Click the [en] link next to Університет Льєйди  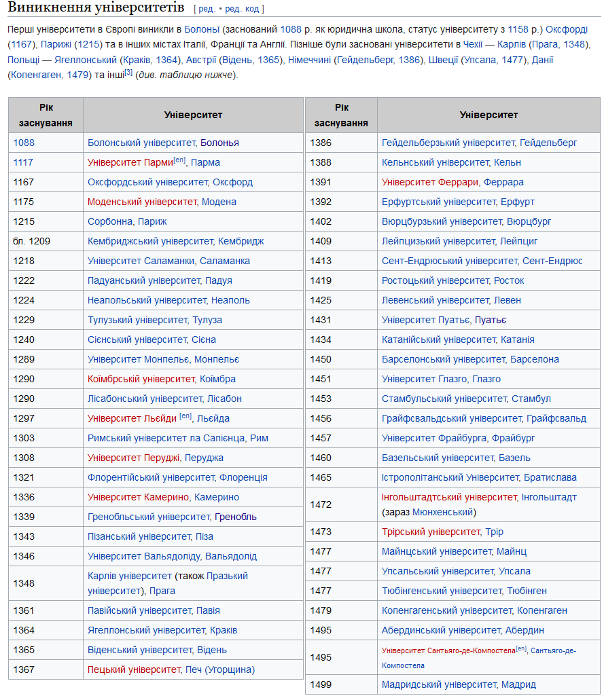pyautogui.click(x=185, y=416)
